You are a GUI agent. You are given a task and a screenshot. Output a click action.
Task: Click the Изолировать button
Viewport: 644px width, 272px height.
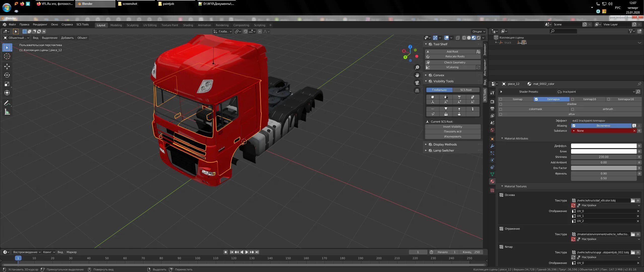453,137
